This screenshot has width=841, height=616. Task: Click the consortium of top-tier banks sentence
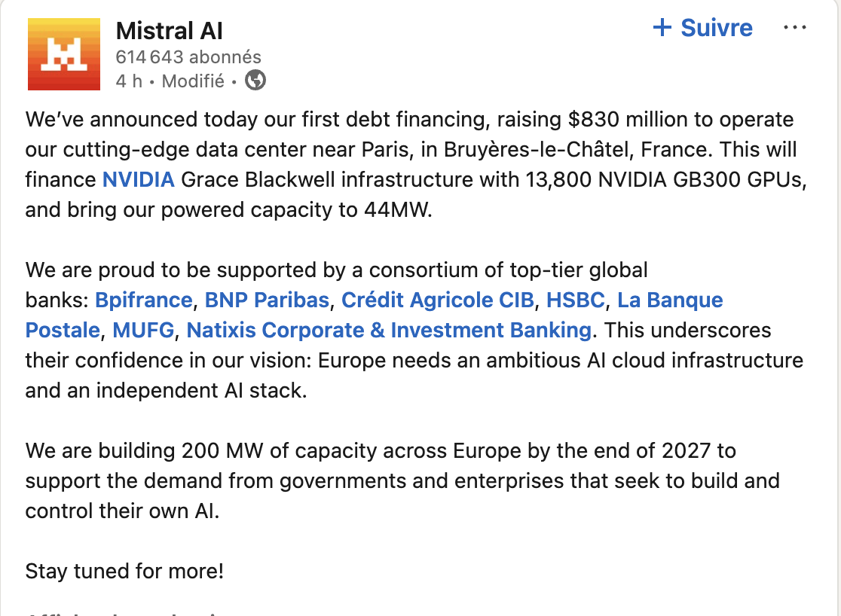click(336, 270)
